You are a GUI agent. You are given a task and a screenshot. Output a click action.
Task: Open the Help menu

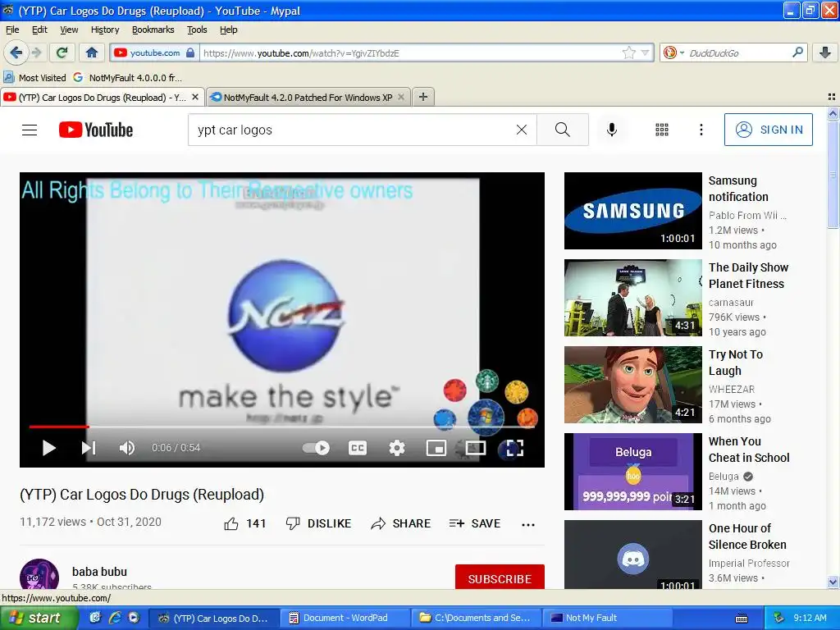tap(228, 30)
